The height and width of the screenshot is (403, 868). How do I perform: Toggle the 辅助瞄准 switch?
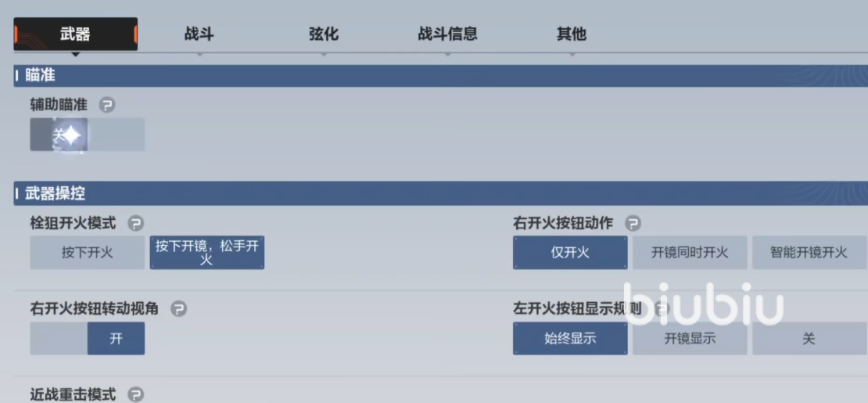(x=87, y=135)
